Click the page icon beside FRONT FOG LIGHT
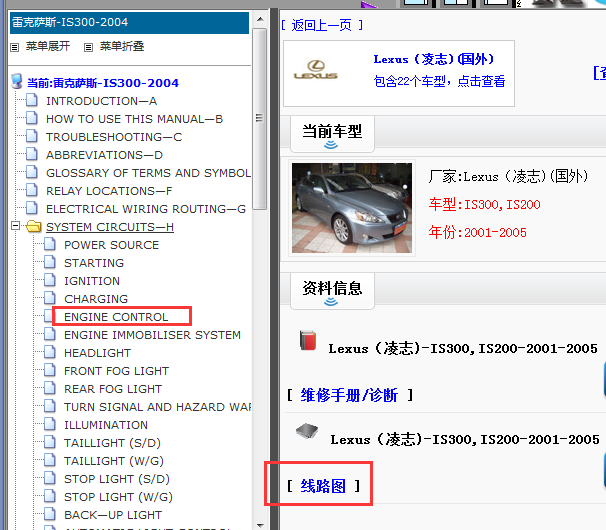The width and height of the screenshot is (606, 530). [x=50, y=370]
